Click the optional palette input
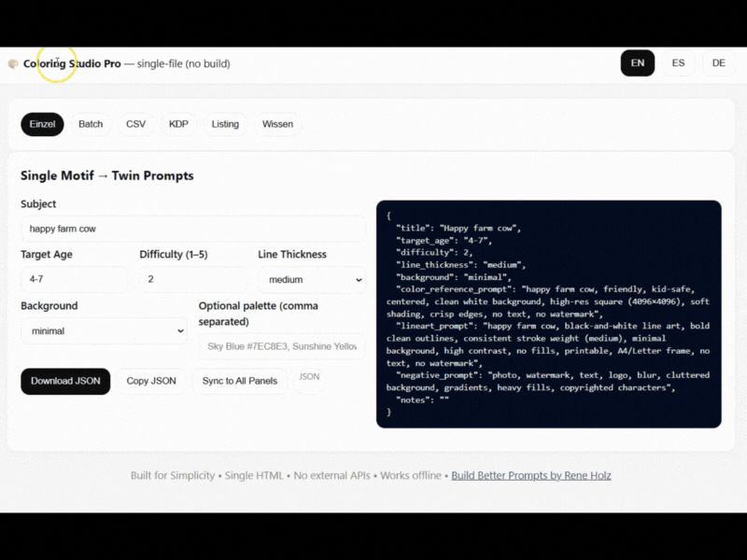This screenshot has width=747, height=560. click(x=281, y=346)
